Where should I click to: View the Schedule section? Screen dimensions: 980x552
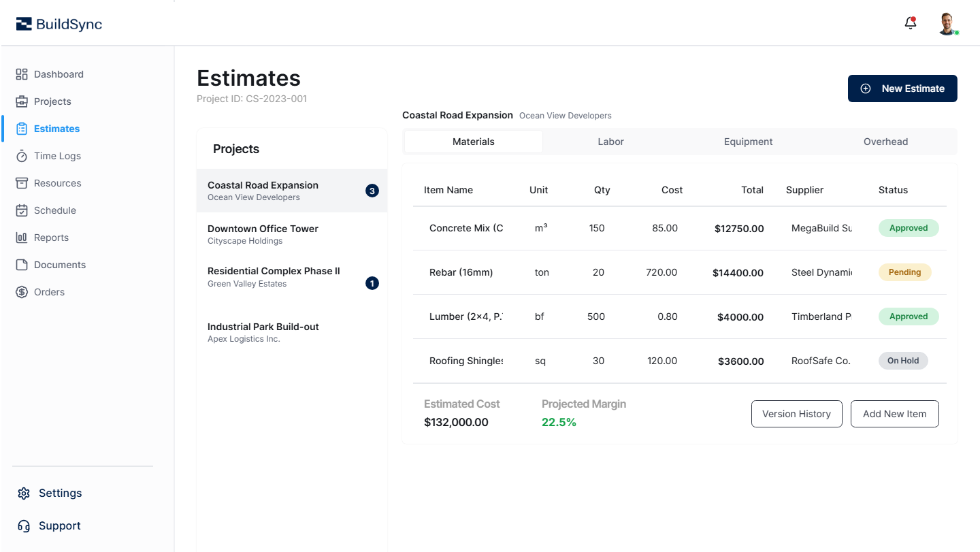(55, 210)
